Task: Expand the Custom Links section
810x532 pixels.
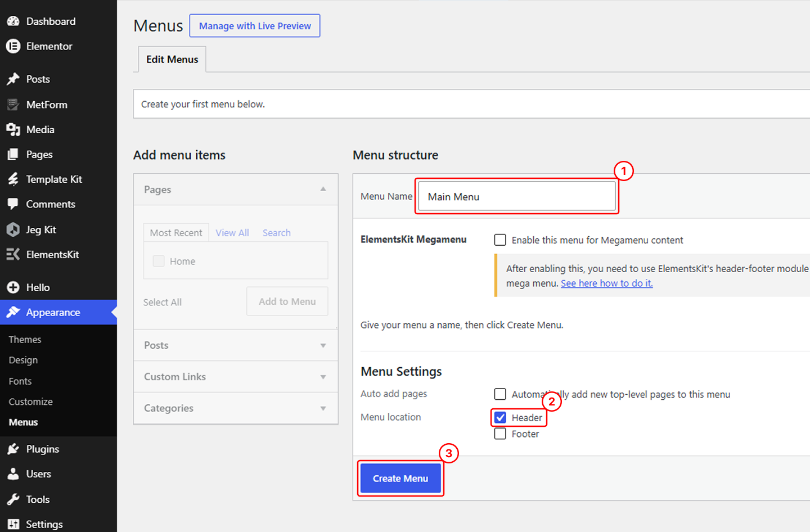Action: [236, 377]
